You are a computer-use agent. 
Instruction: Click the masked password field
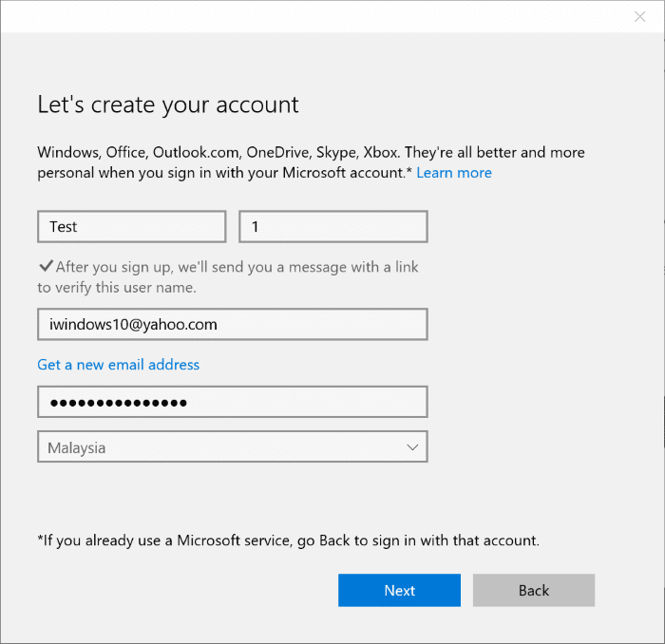coord(233,402)
